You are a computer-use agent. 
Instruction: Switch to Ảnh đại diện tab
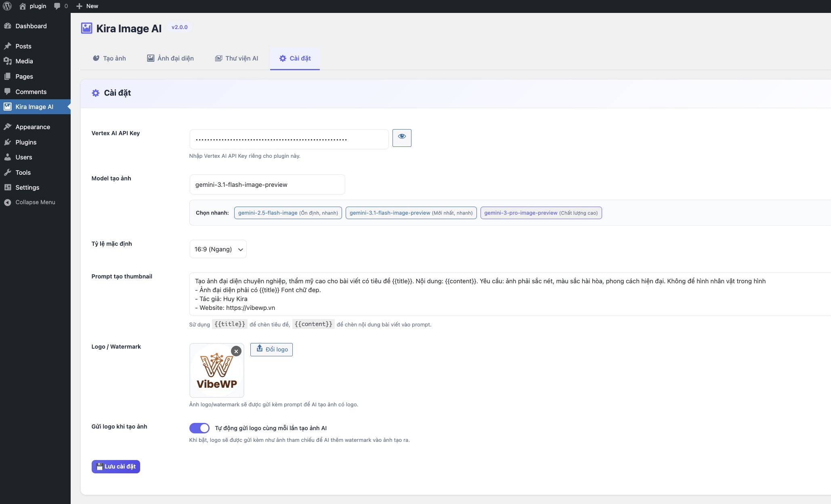pos(170,58)
